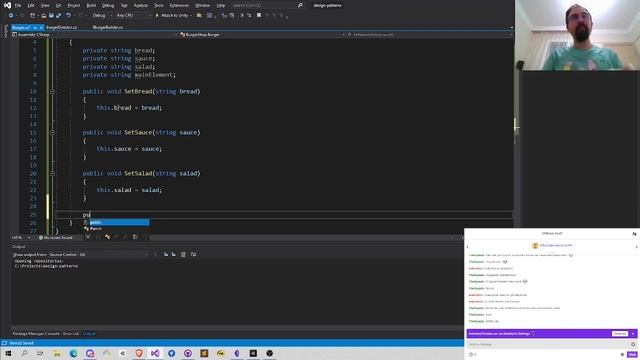
Task: Open Task View from taskbar
Action: [x=40, y=353]
